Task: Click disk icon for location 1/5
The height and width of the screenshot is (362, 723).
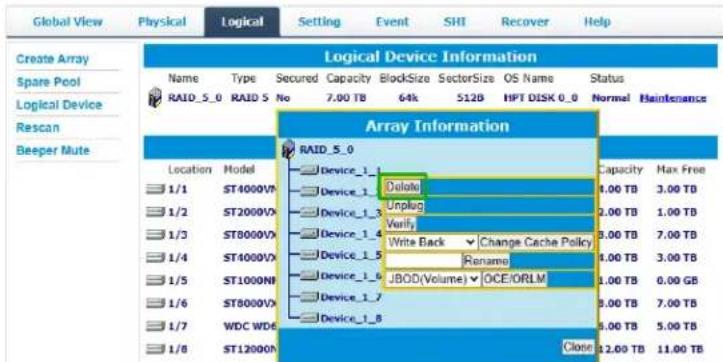Action: pyautogui.click(x=155, y=281)
